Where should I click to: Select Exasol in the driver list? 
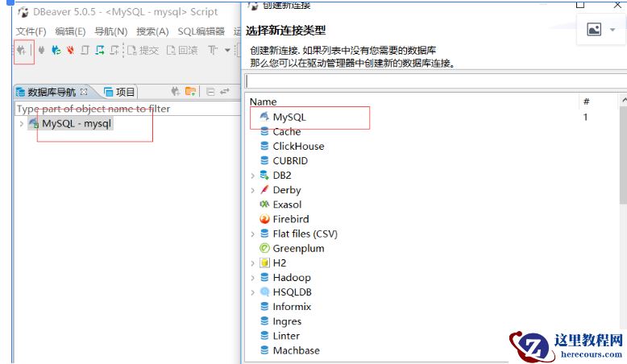[287, 205]
